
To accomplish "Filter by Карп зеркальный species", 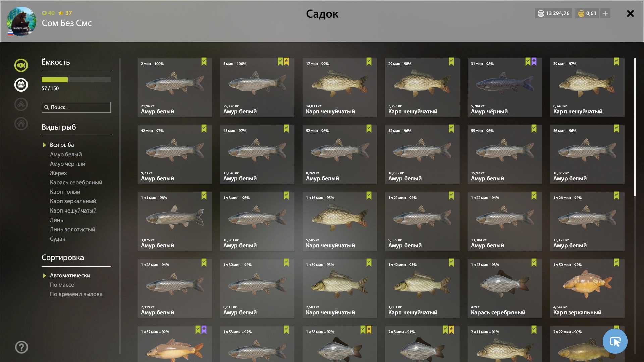I will (x=73, y=201).
